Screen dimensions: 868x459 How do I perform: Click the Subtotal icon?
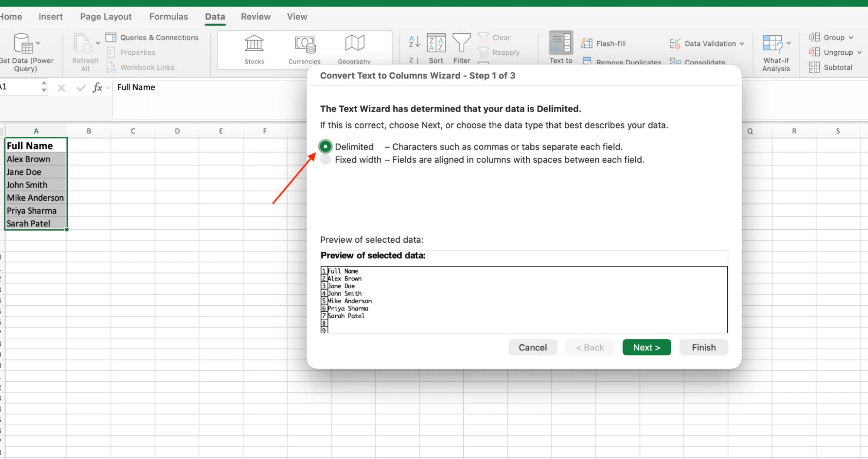(x=814, y=67)
